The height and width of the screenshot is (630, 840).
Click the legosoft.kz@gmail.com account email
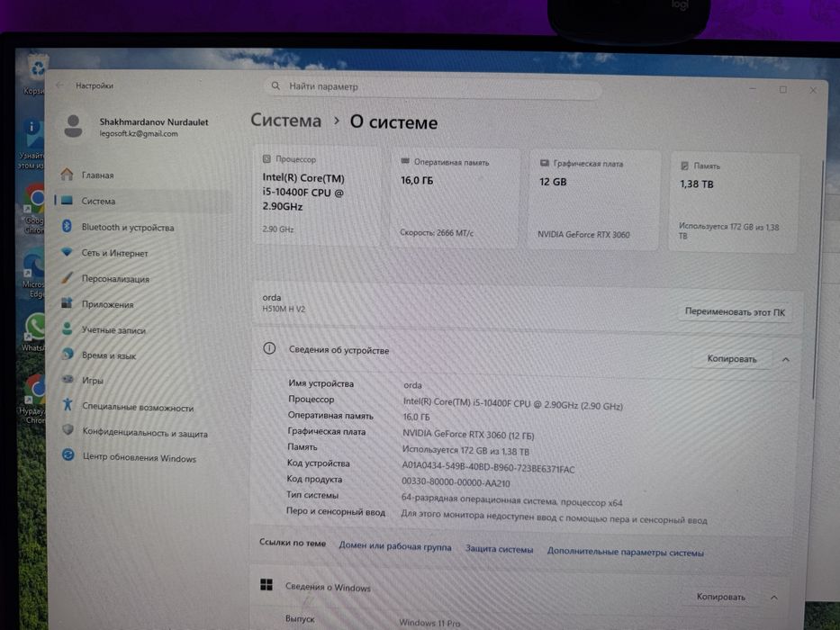coord(139,133)
